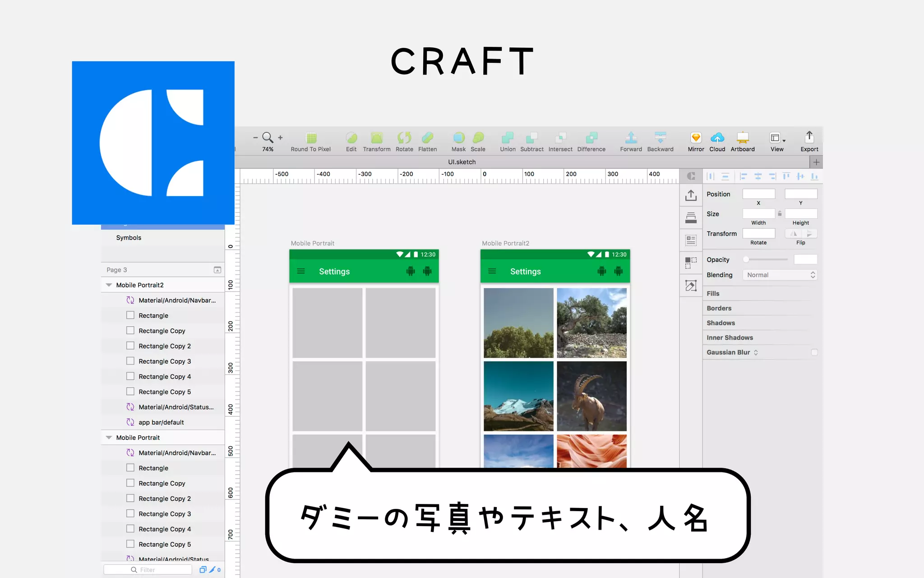Click the Export toolbar icon
The image size is (924, 578).
809,136
